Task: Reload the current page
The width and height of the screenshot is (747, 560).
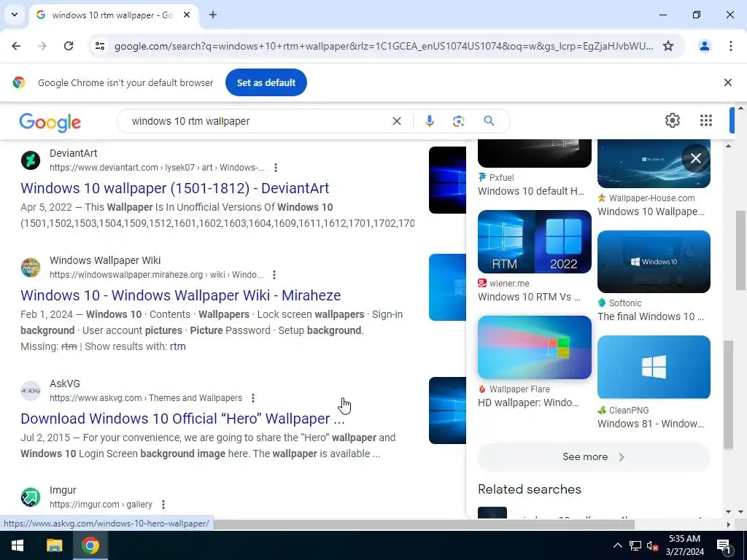Action: click(x=69, y=46)
